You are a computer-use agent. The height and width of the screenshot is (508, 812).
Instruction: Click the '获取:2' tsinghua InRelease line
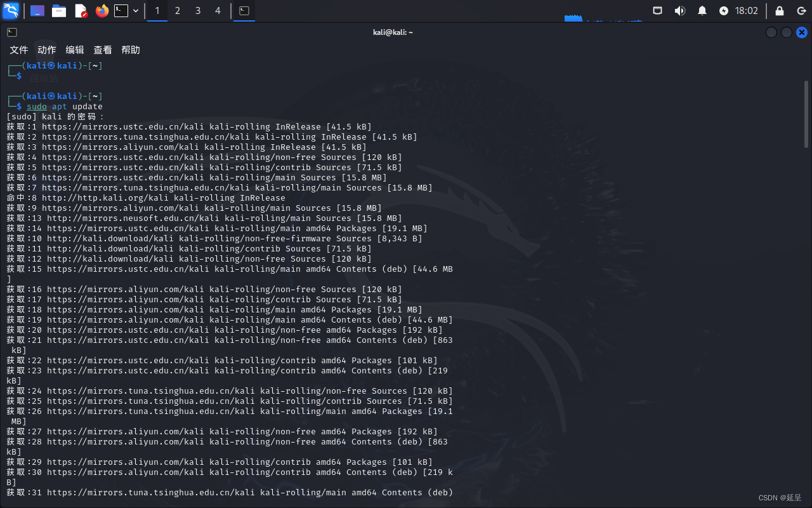(212, 137)
